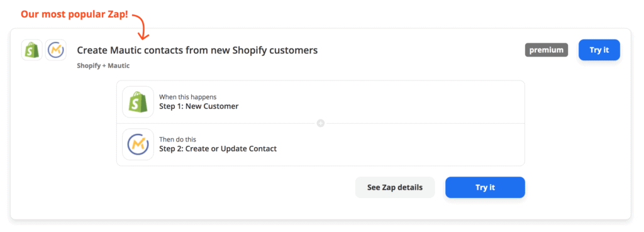Click the word 'Create' starting the Zap title
The image size is (644, 232).
(92, 50)
